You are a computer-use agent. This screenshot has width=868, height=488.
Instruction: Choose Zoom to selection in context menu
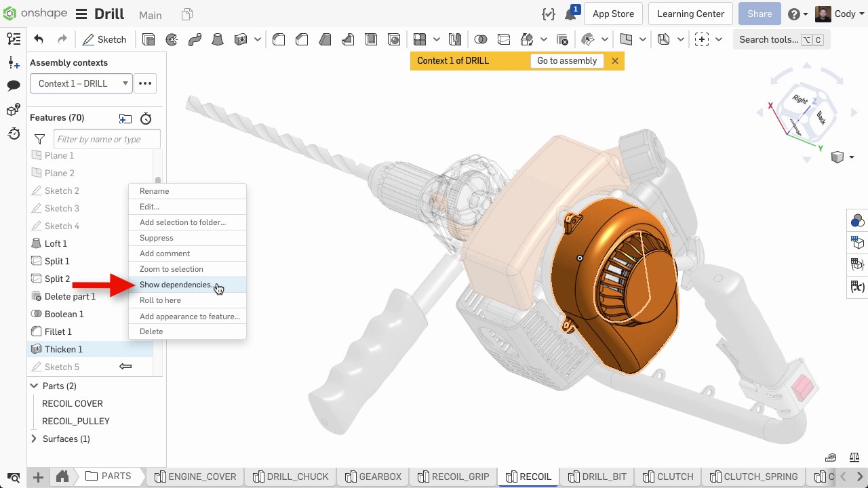tap(187, 269)
